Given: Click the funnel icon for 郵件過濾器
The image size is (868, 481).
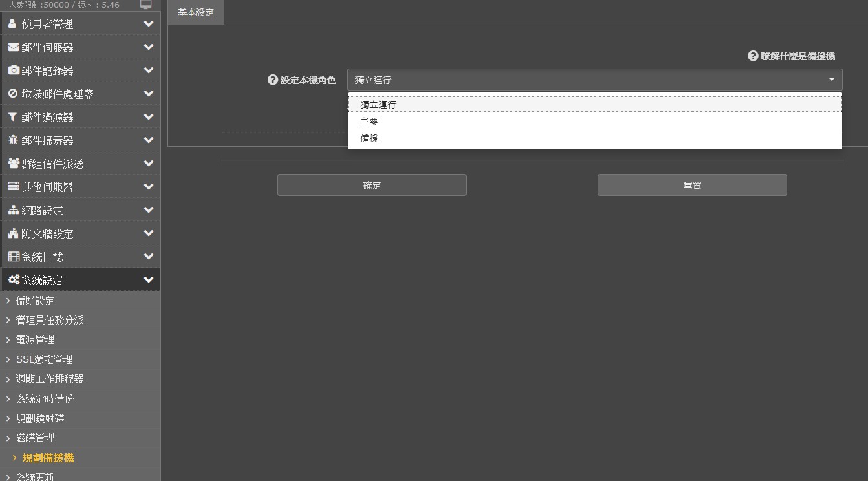Looking at the screenshot, I should click(13, 117).
